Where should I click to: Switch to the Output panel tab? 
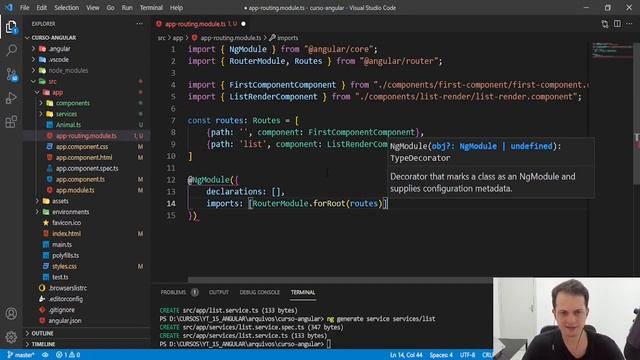click(219, 292)
